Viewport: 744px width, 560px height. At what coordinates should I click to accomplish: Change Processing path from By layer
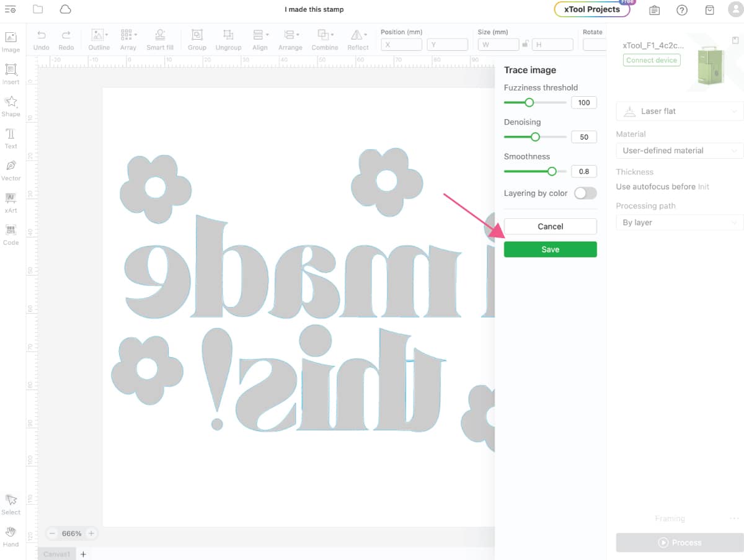[x=678, y=222]
